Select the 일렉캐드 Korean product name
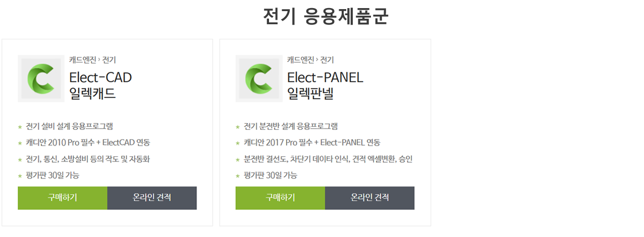644x237 pixels. coord(92,93)
